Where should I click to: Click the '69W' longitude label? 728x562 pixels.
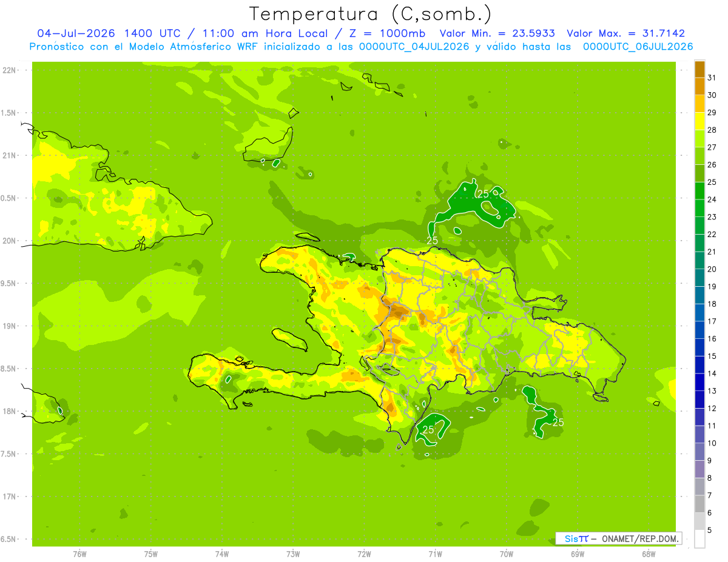pos(578,554)
